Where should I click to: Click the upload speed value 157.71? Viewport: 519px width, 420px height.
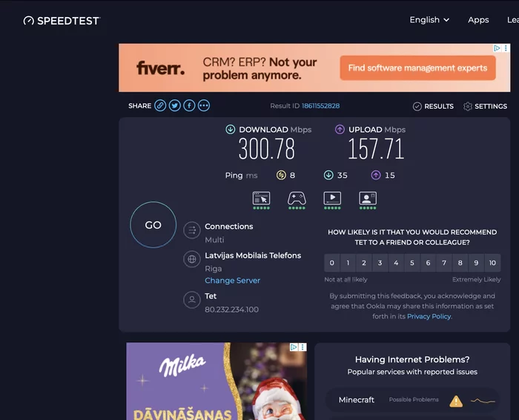pos(376,149)
